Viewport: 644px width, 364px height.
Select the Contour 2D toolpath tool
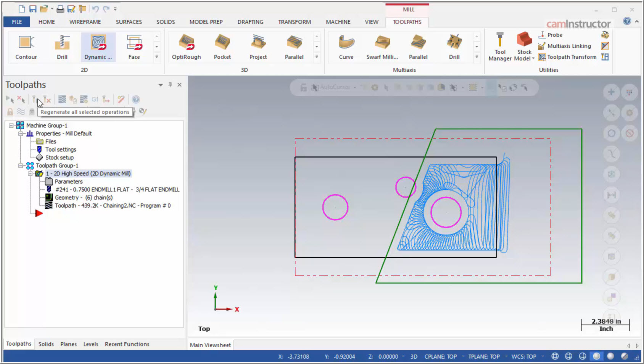(x=25, y=47)
